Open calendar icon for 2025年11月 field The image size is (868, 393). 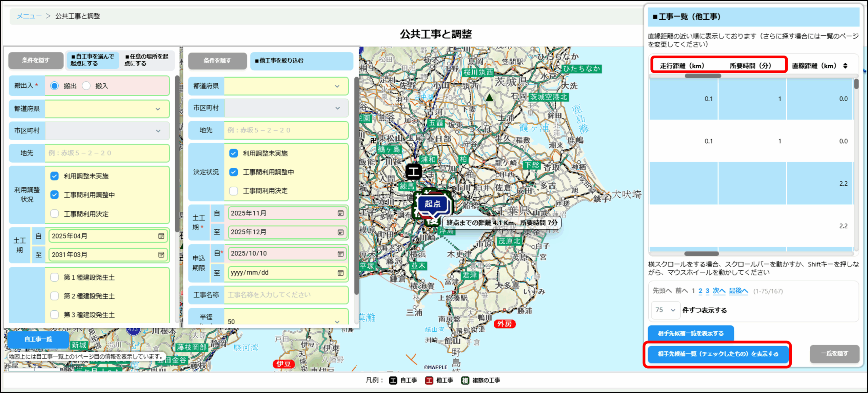click(x=340, y=213)
